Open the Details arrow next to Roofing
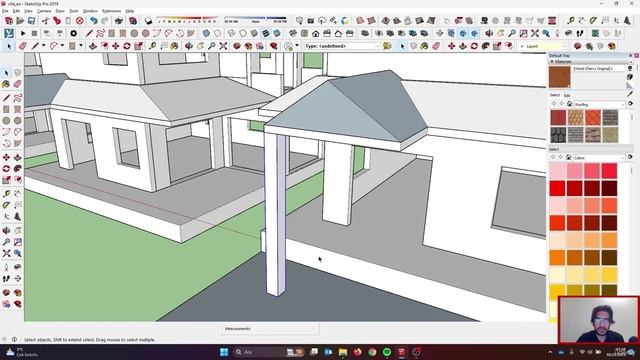 coord(631,104)
